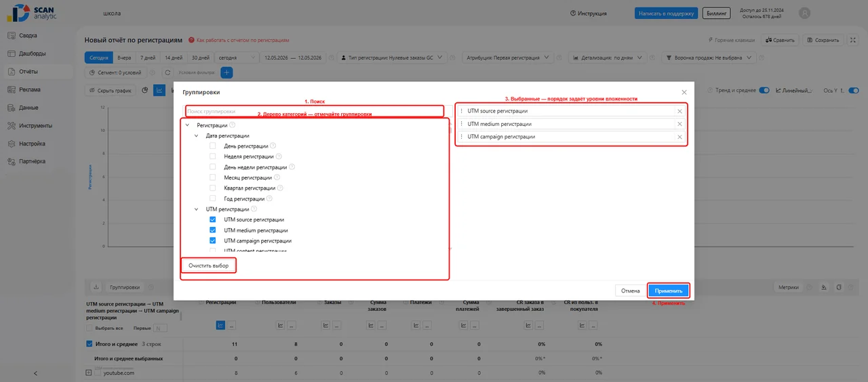Click help icon next to День регистрации
Image resolution: width=868 pixels, height=382 pixels.
(x=273, y=146)
